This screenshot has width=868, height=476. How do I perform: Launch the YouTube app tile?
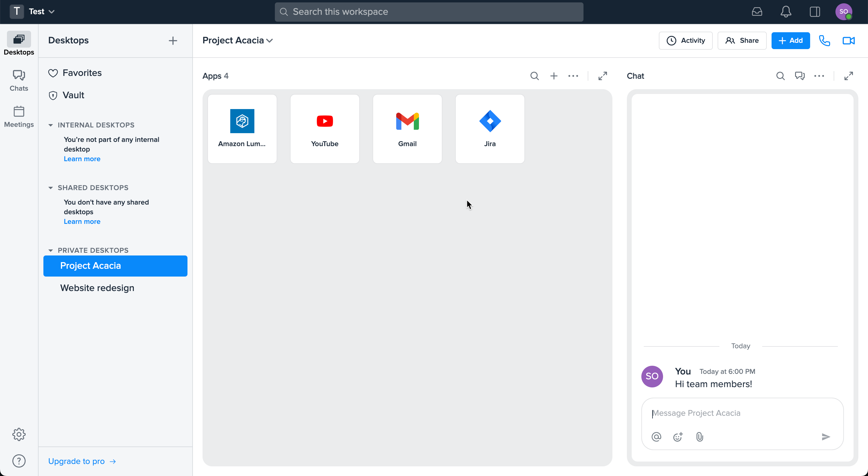coord(325,129)
